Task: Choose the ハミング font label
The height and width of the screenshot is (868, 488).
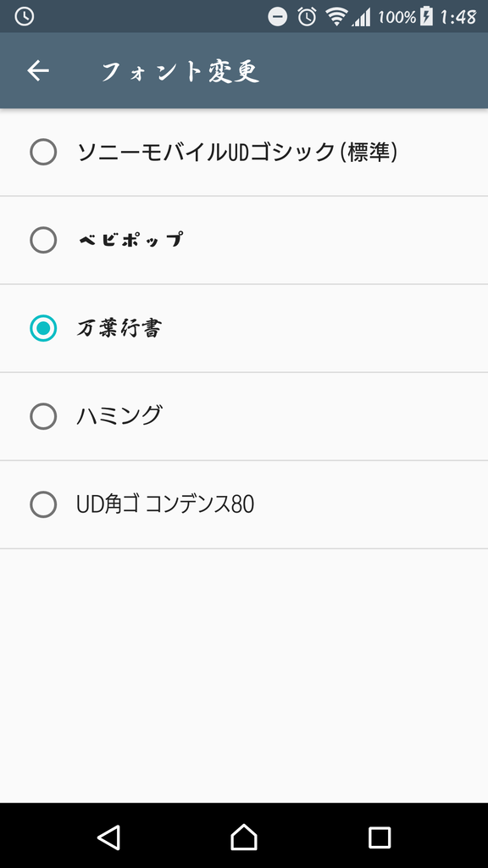Action: (119, 415)
